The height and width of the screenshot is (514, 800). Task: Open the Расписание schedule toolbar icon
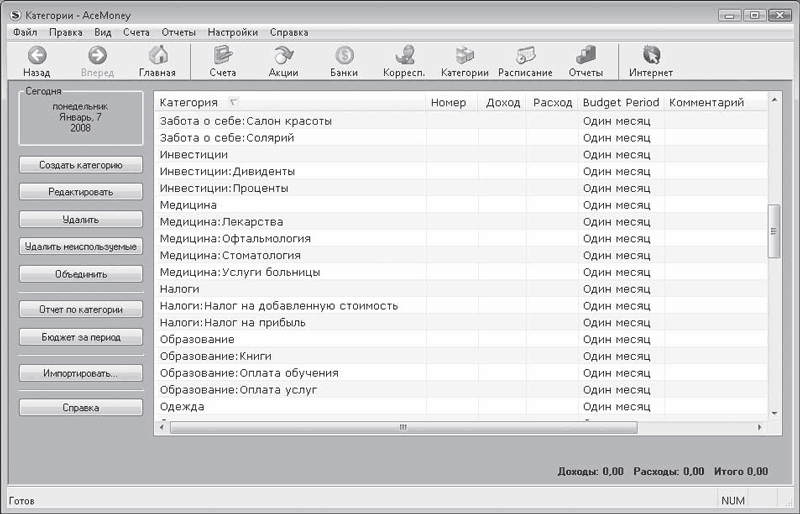coord(525,55)
